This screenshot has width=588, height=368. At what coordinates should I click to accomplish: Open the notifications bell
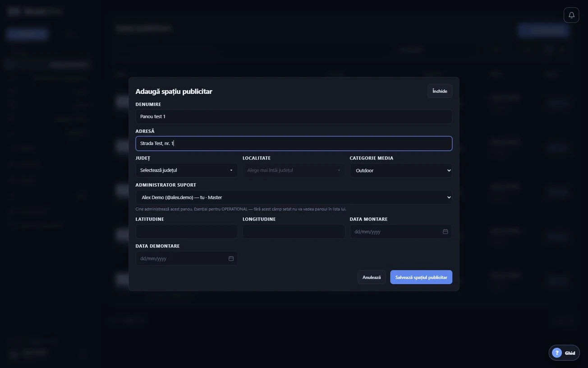571,15
